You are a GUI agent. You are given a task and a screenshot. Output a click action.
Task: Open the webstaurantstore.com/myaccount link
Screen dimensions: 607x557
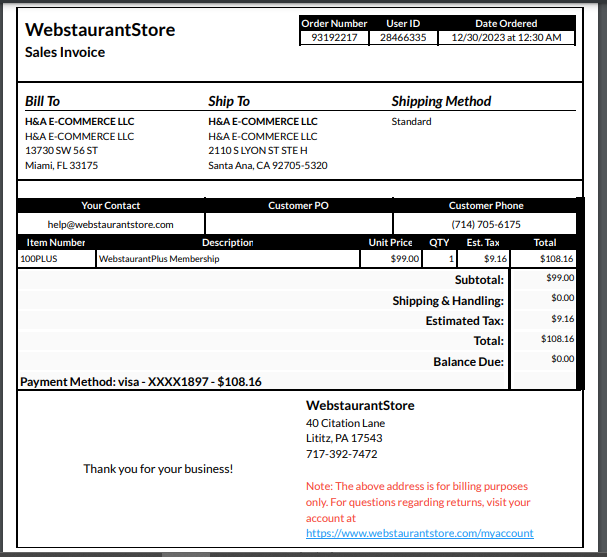pos(420,533)
